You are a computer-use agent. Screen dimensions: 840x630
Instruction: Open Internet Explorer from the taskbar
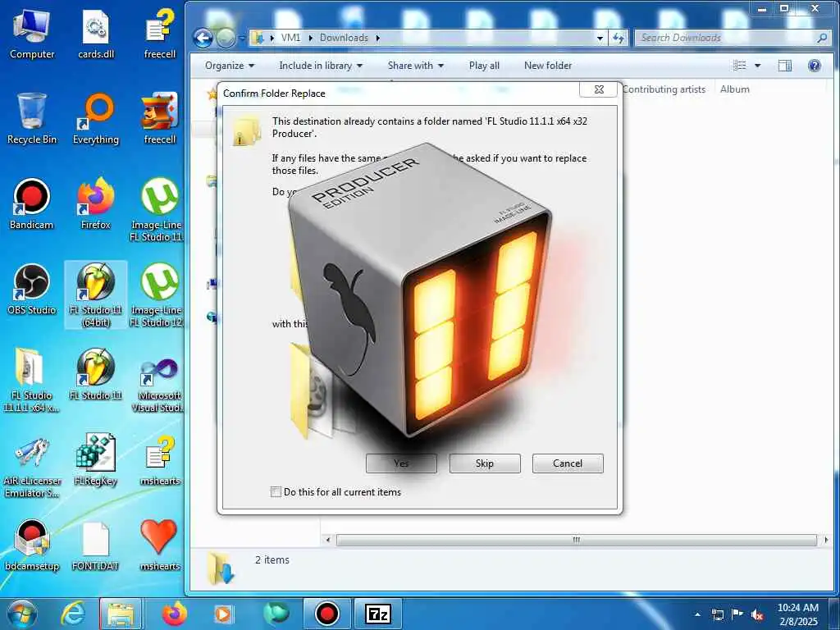pyautogui.click(x=73, y=614)
